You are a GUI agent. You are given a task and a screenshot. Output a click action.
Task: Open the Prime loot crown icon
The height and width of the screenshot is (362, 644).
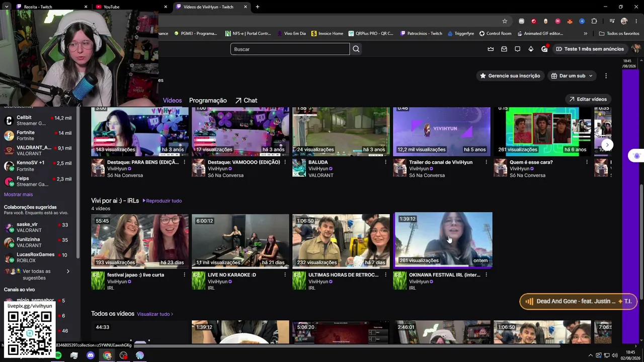coord(491,49)
